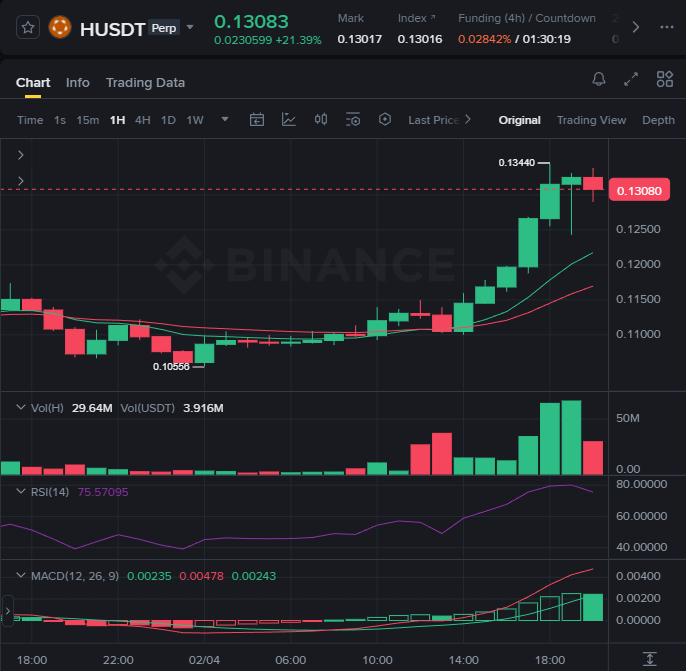
Task: Collapse the RSI(14) indicator panel
Action: pyautogui.click(x=21, y=491)
